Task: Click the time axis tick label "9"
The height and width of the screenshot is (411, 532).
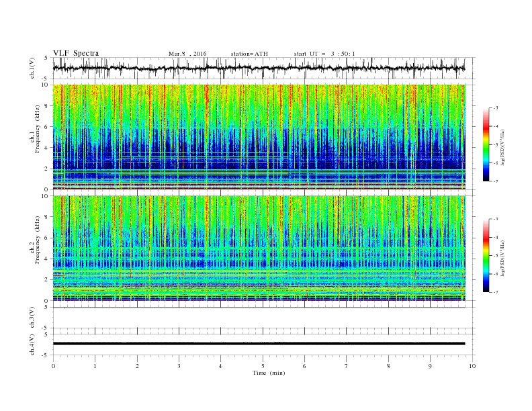Action: 430,366
